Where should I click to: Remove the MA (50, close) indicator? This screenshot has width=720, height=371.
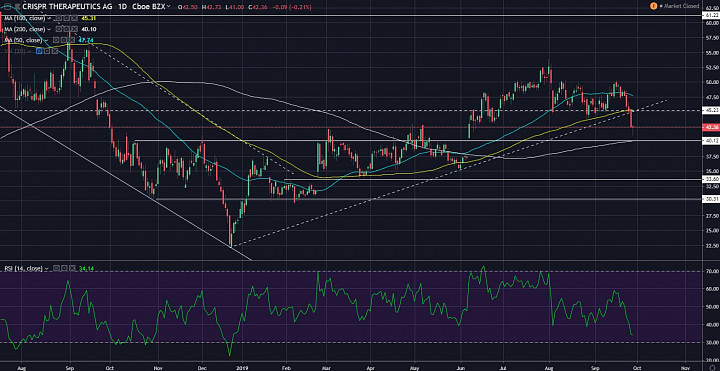coord(72,40)
